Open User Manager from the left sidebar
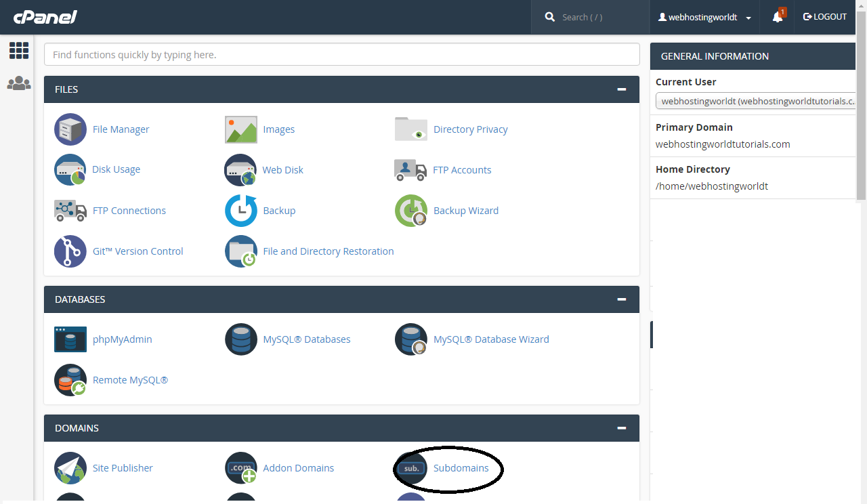The height and width of the screenshot is (504, 867). coord(18,83)
